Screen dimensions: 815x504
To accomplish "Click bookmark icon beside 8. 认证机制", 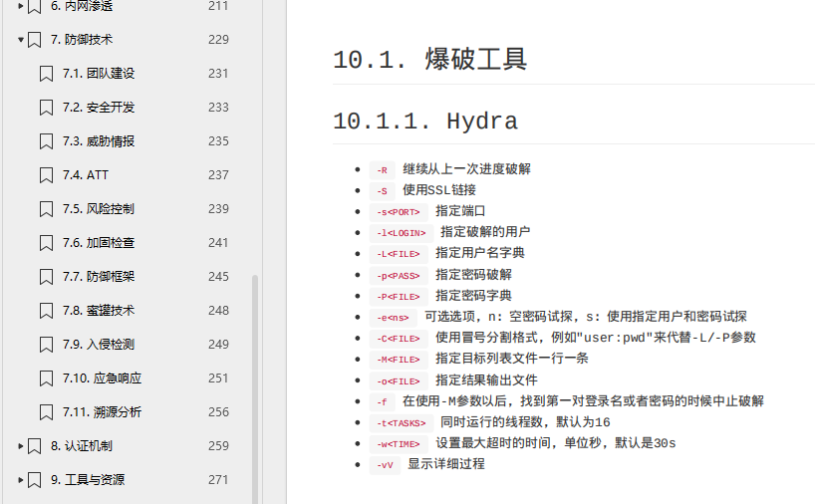I will 34,446.
